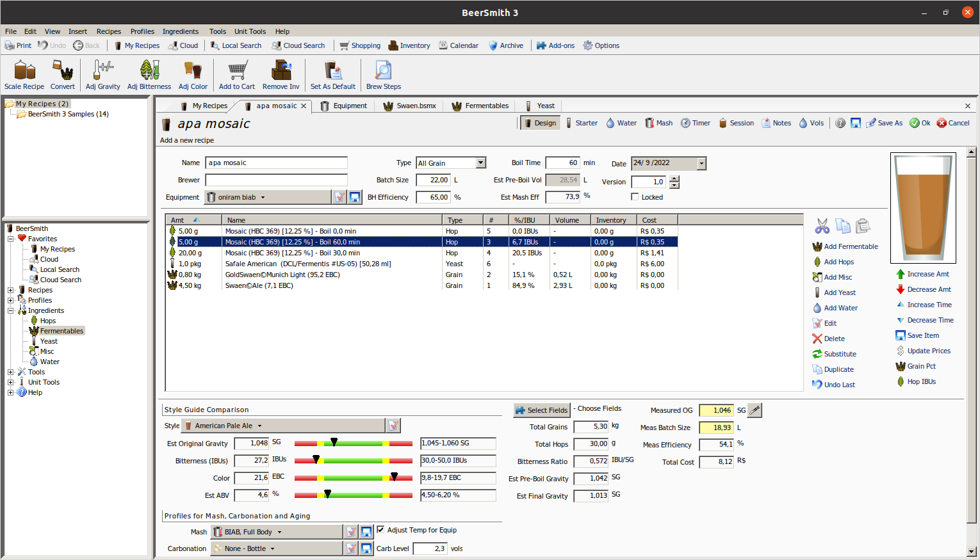Screen dimensions: 980x560
Task: Click the Est Original Gravity slider marker
Action: pos(334,443)
